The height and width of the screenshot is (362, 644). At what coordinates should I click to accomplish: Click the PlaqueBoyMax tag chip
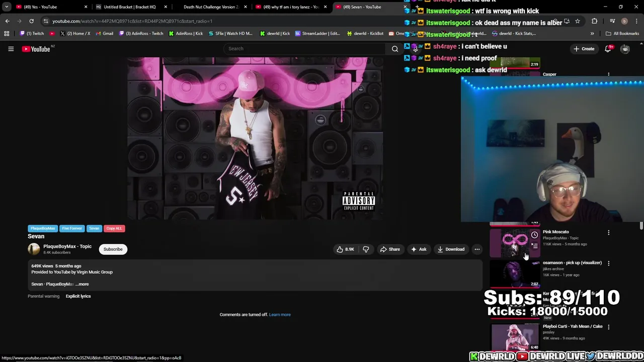pos(42,228)
